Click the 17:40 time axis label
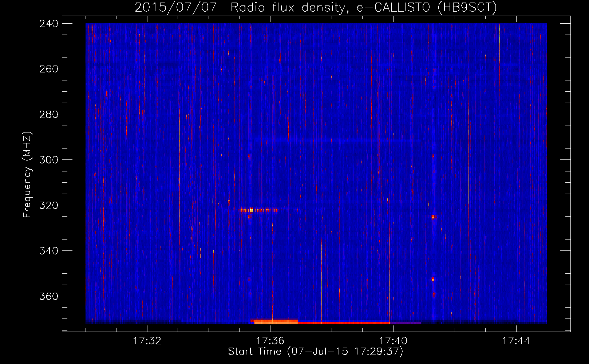 tap(393, 341)
